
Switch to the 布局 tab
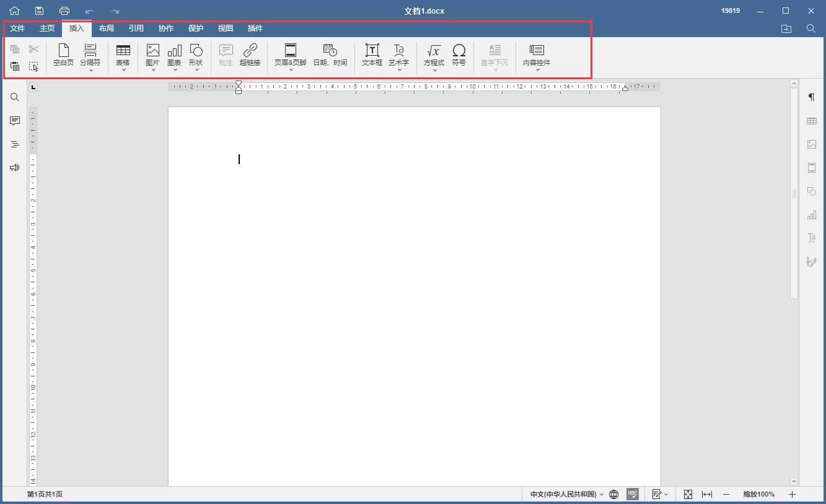pos(106,28)
